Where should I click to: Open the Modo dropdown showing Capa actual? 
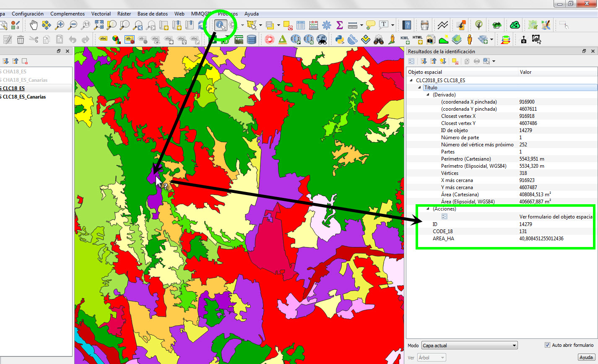(x=469, y=346)
